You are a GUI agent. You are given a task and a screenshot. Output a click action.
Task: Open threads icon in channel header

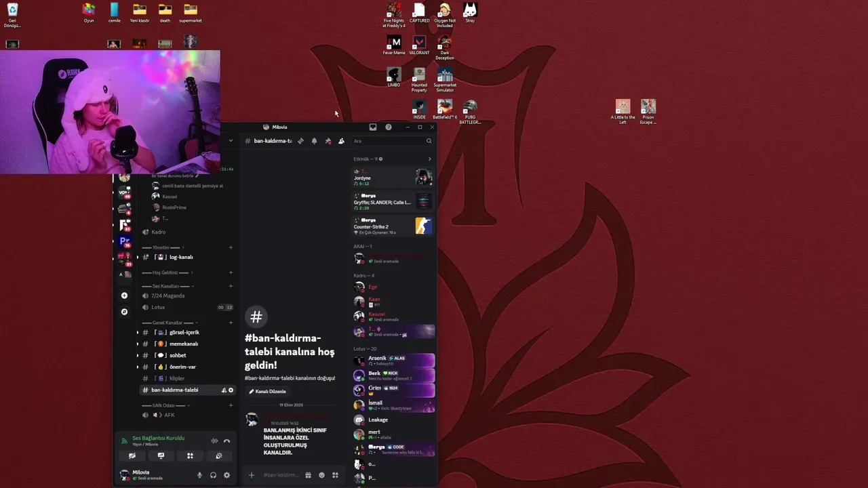pyautogui.click(x=300, y=141)
